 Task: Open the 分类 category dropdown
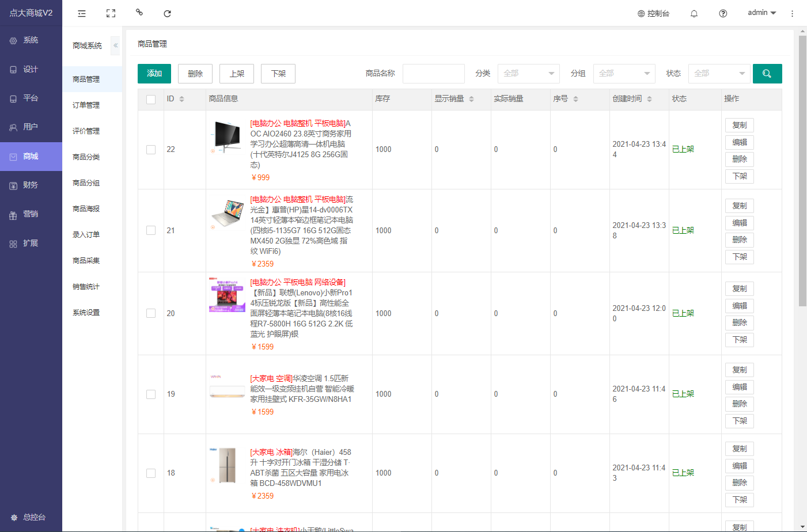click(x=528, y=74)
